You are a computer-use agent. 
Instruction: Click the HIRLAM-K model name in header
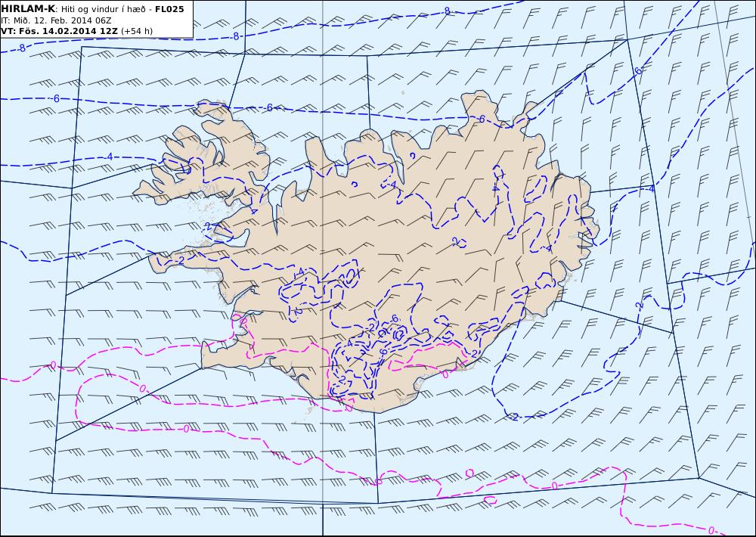pos(28,8)
